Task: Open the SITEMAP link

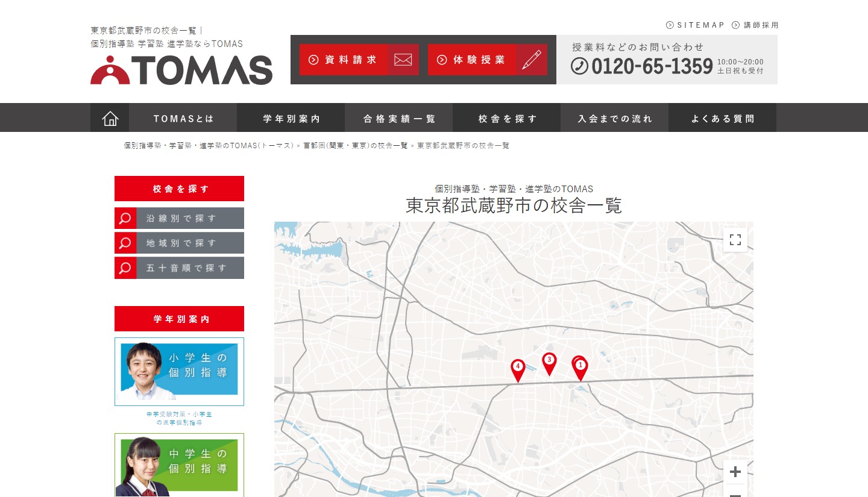Action: (x=696, y=25)
